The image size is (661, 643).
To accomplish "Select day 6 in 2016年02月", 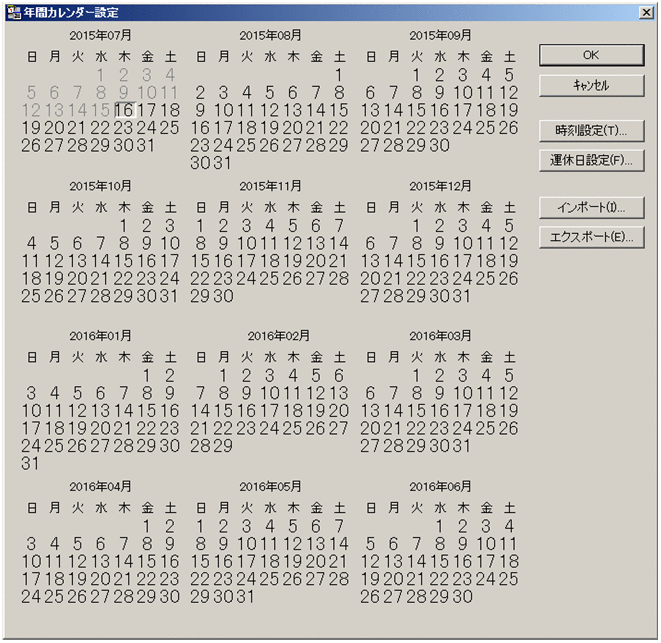I will [339, 375].
